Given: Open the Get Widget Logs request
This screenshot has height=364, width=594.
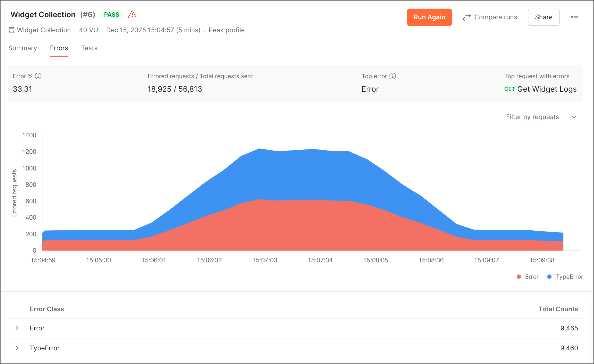Looking at the screenshot, I should pos(547,89).
